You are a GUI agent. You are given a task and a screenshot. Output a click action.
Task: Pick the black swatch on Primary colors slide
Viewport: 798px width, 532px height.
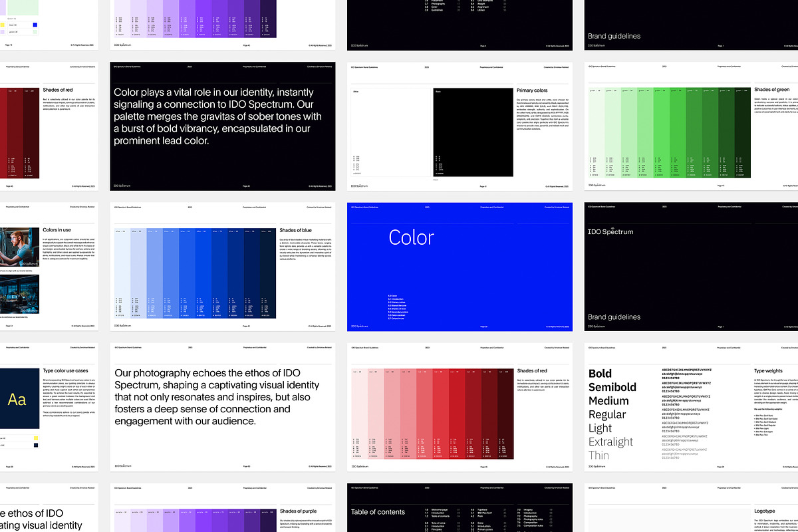tap(473, 132)
